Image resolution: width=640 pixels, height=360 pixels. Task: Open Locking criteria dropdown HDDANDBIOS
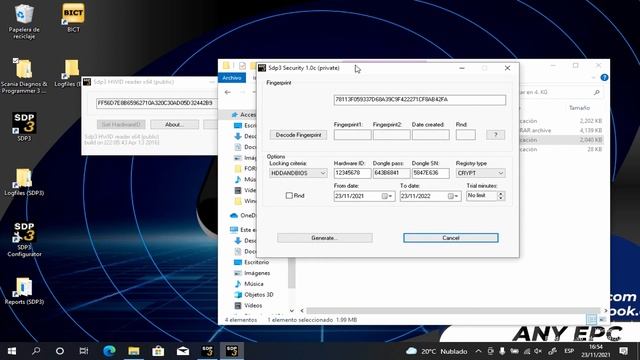click(298, 173)
